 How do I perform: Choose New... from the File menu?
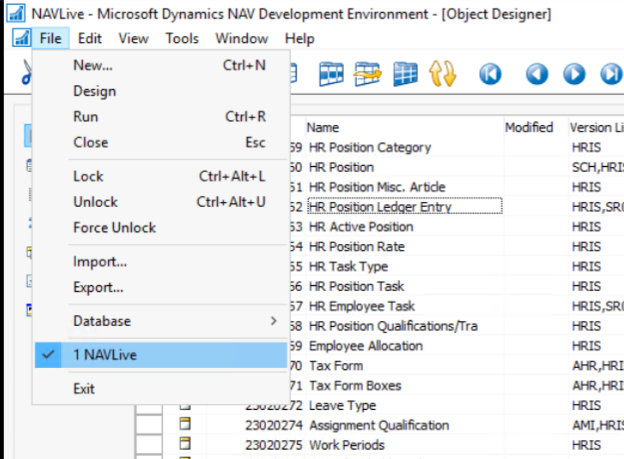point(161,65)
